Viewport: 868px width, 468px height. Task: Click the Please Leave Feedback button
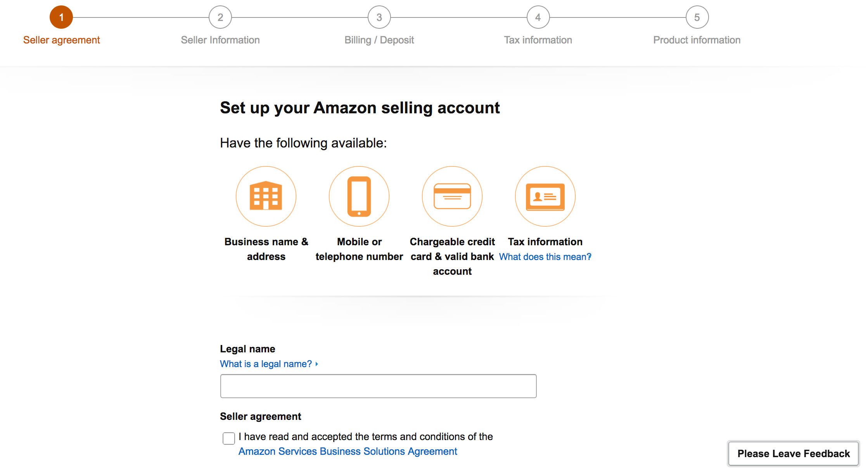(794, 453)
